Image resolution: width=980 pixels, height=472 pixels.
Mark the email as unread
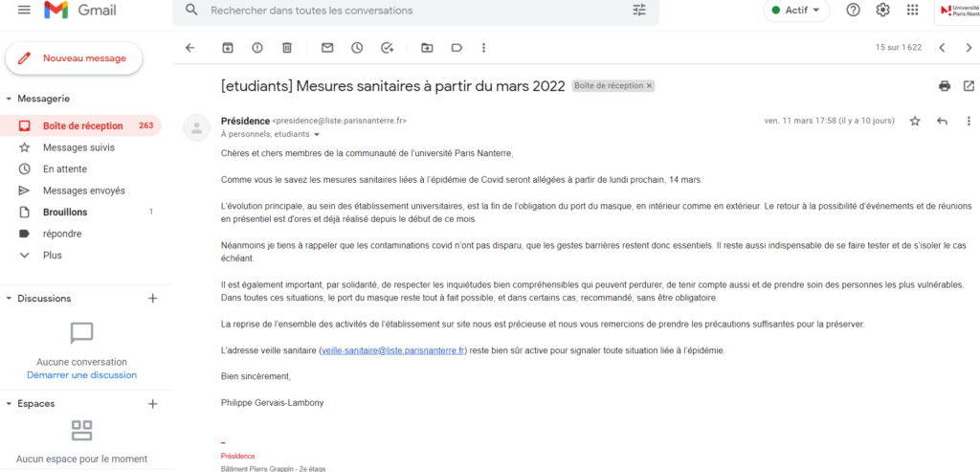327,48
